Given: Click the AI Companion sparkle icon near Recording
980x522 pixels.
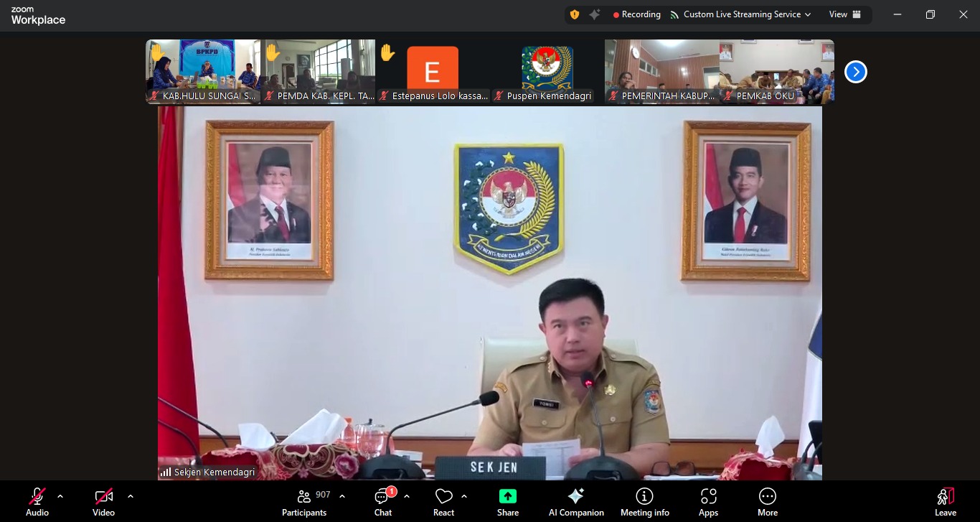Looking at the screenshot, I should coord(594,14).
